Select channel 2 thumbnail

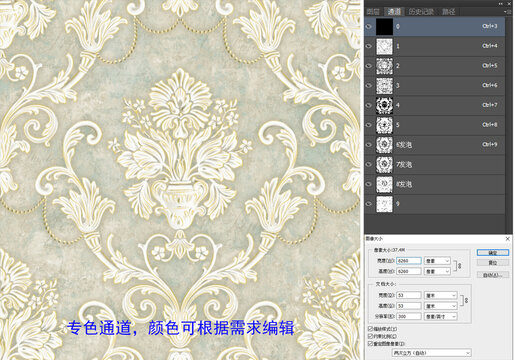[x=384, y=66]
